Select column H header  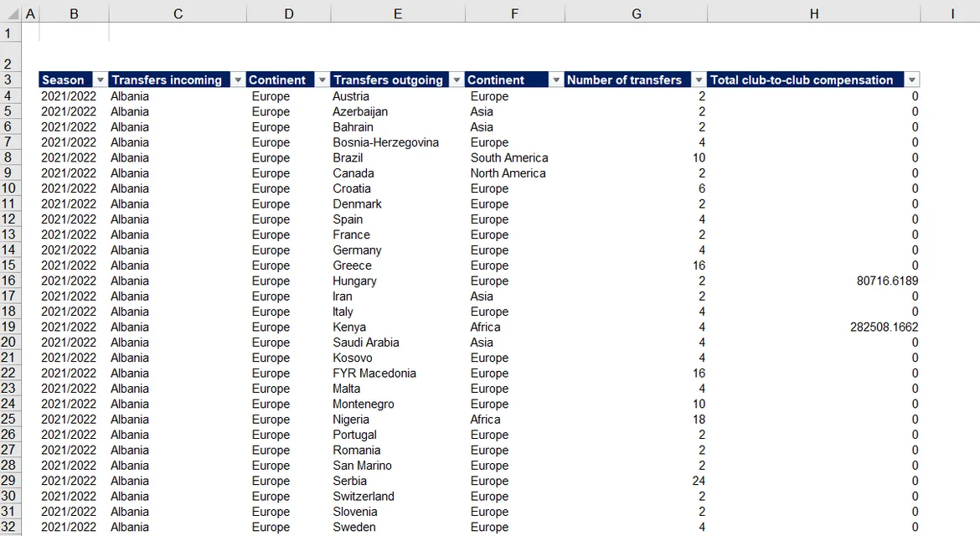coord(813,13)
